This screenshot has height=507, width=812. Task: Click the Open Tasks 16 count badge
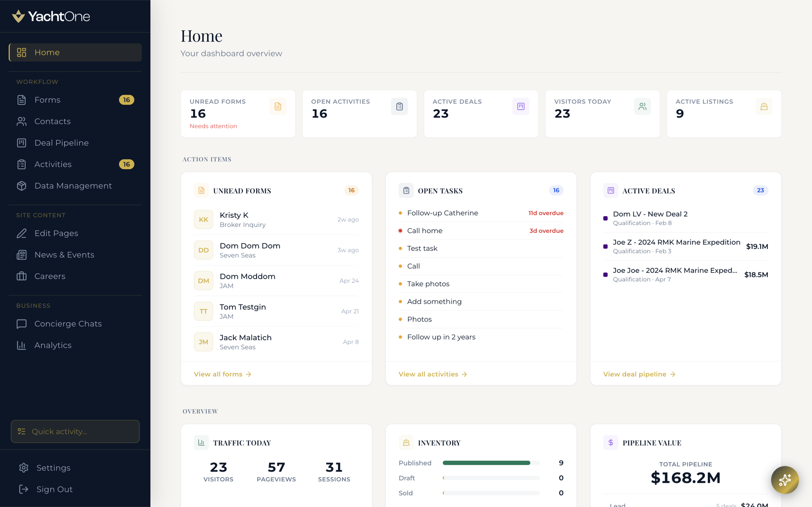click(556, 190)
